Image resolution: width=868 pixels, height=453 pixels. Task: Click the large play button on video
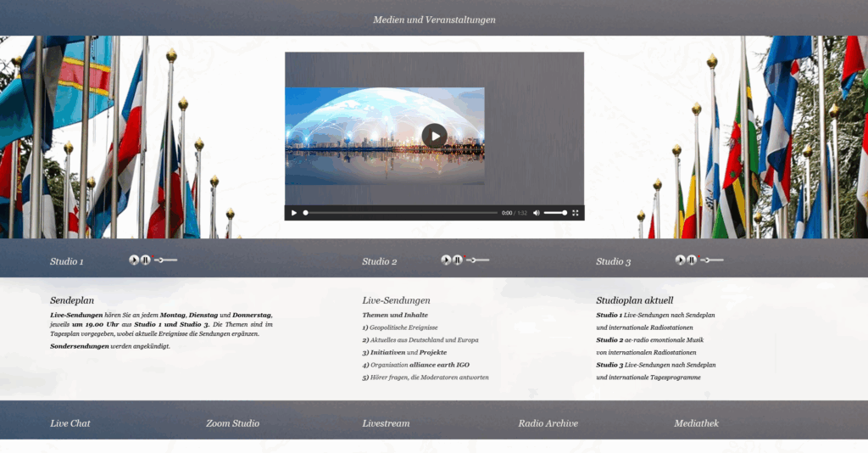point(434,136)
